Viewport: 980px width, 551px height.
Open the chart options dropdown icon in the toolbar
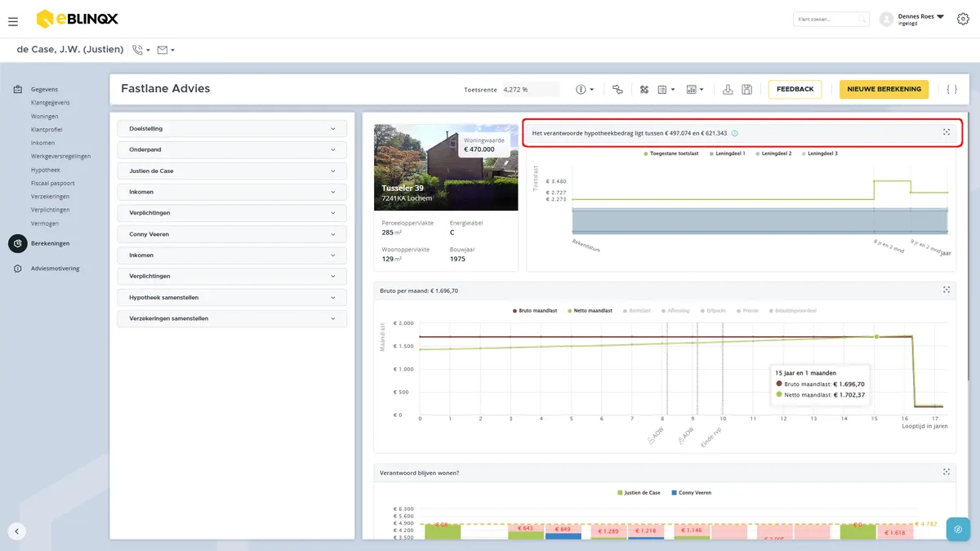695,89
